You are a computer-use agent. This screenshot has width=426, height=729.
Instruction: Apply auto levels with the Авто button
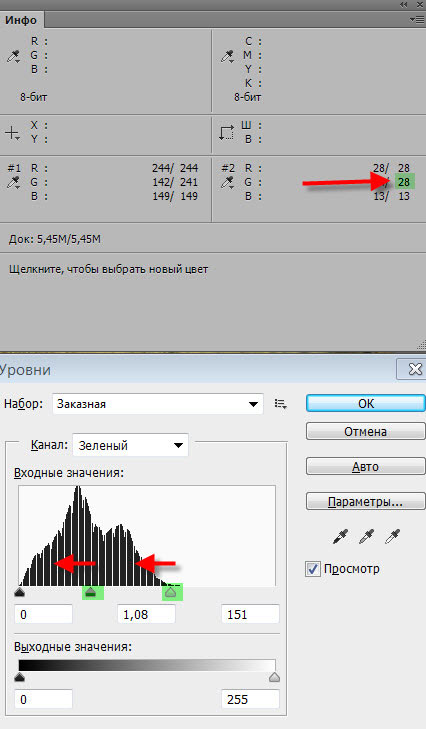tap(366, 466)
